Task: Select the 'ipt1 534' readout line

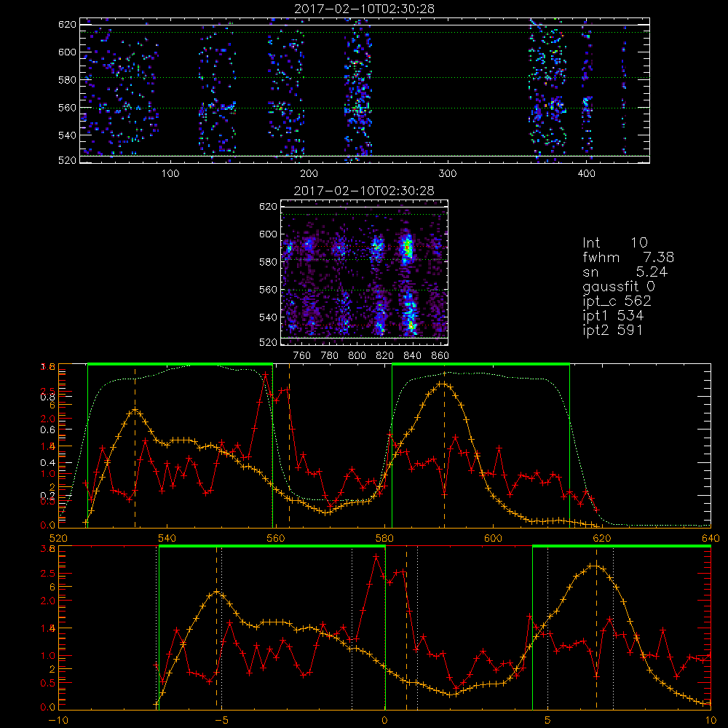Action: click(x=613, y=316)
